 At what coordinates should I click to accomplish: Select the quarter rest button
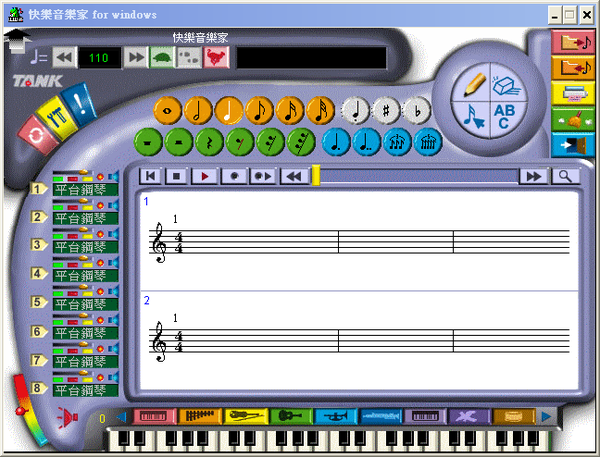pyautogui.click(x=209, y=142)
